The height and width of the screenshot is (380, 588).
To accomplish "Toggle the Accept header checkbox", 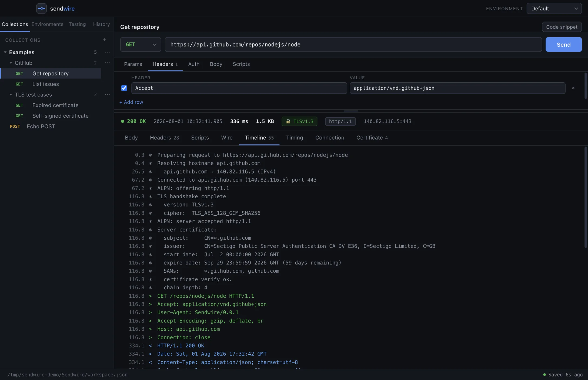I will click(124, 88).
